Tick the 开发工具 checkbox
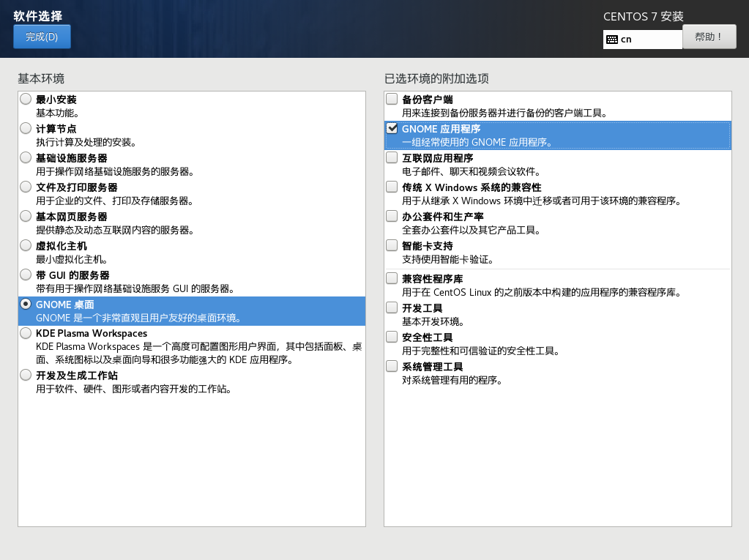 point(392,307)
